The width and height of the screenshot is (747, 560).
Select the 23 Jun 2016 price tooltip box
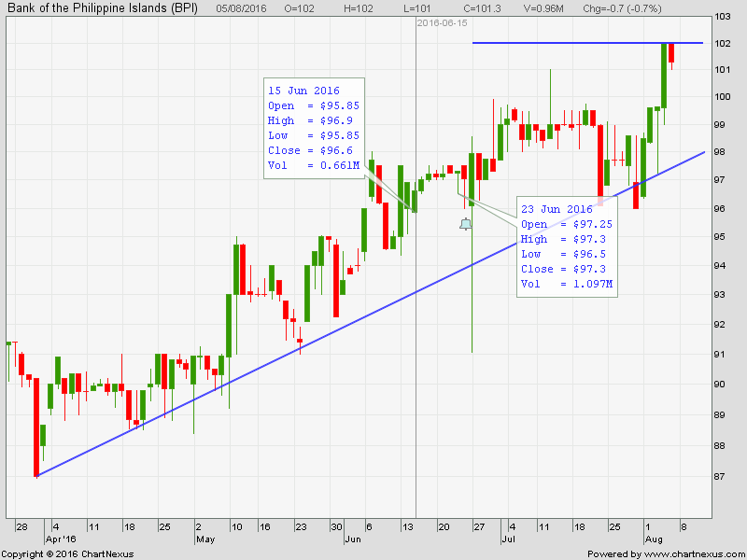pos(568,246)
